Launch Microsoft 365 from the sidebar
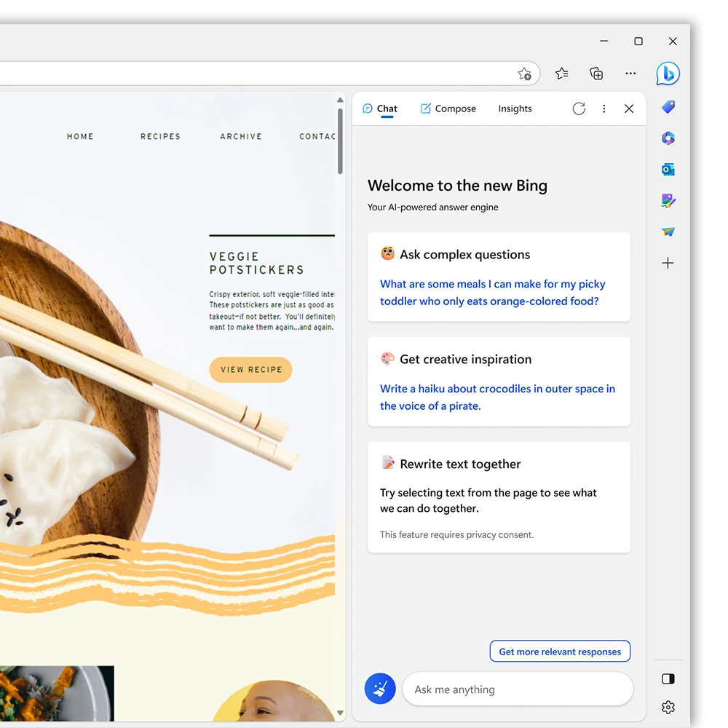Viewport: 728px width, 728px height. coord(668,138)
